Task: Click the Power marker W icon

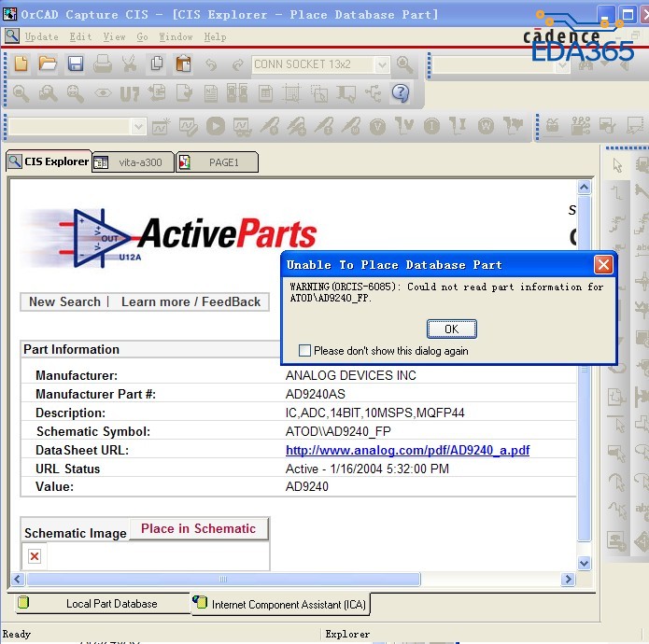Action: pos(486,126)
